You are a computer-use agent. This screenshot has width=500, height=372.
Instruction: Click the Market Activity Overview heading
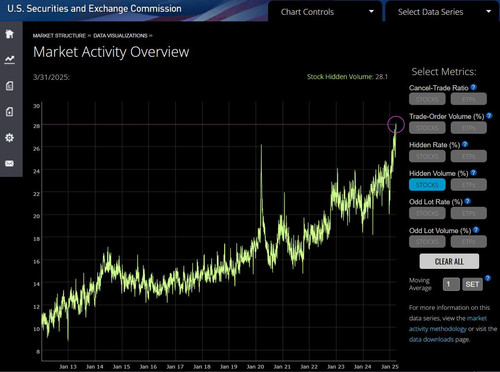(x=111, y=52)
